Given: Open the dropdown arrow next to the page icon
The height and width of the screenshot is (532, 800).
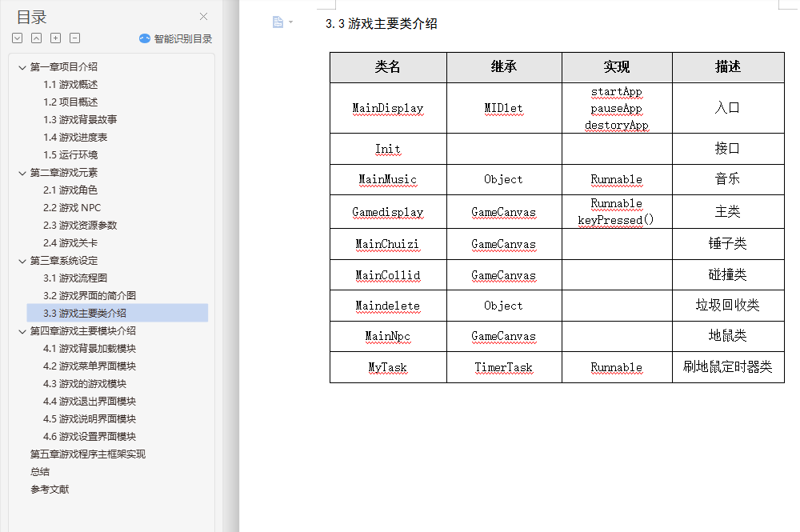Looking at the screenshot, I should (291, 22).
